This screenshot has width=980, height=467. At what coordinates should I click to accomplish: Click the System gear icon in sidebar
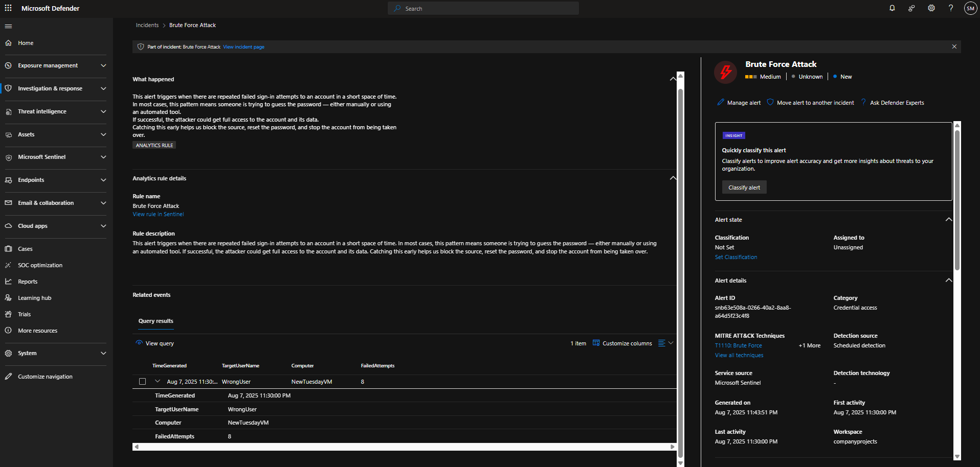(x=8, y=353)
